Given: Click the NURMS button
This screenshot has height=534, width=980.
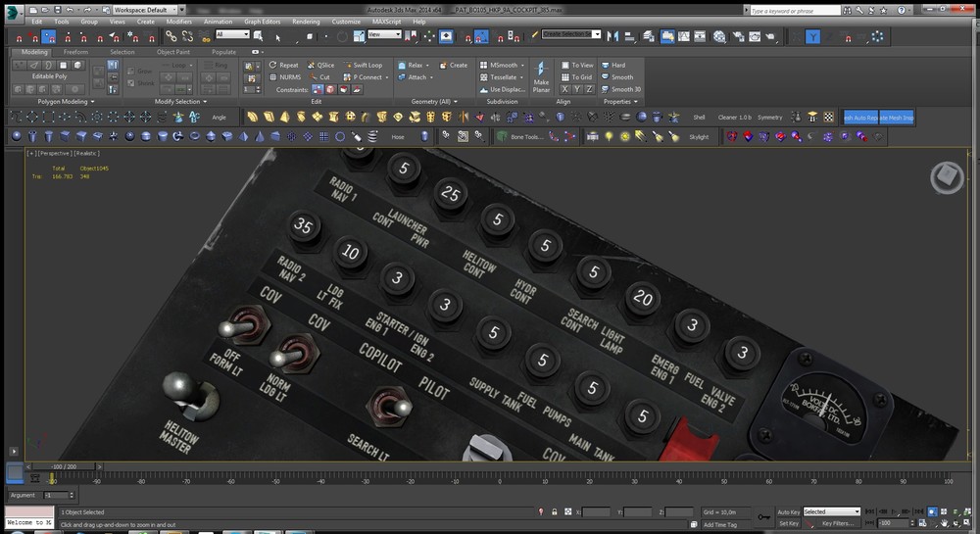Looking at the screenshot, I should click(x=285, y=77).
